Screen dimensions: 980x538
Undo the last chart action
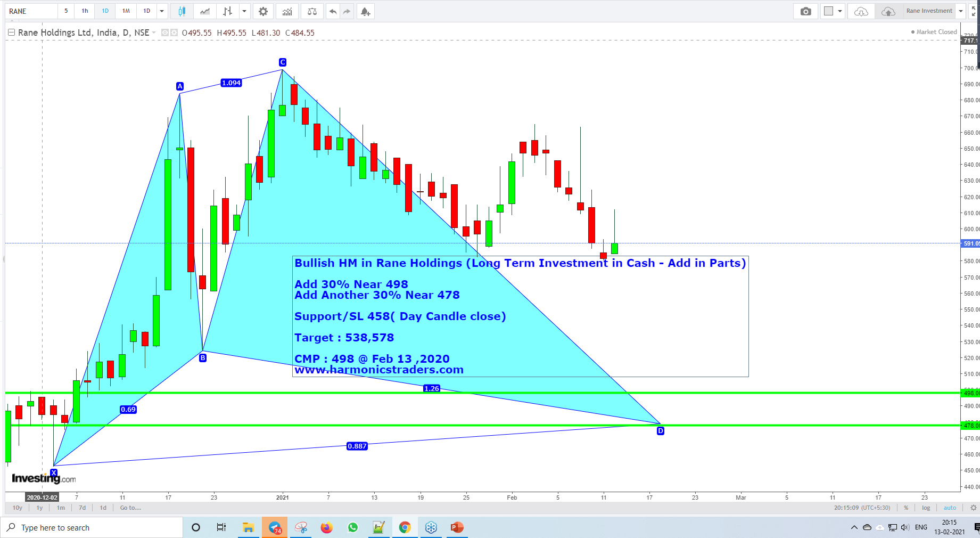(x=333, y=11)
